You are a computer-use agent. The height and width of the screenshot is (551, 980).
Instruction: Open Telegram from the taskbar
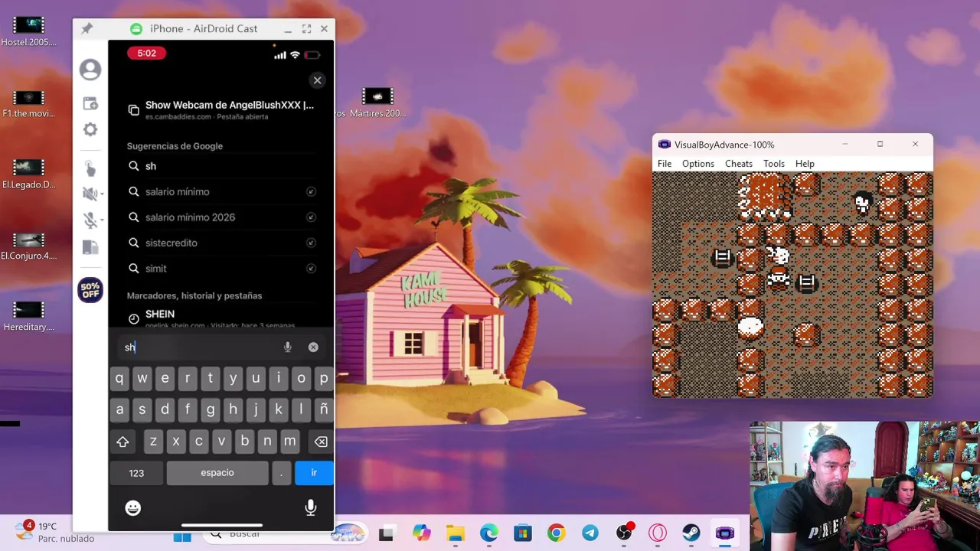[x=590, y=533]
